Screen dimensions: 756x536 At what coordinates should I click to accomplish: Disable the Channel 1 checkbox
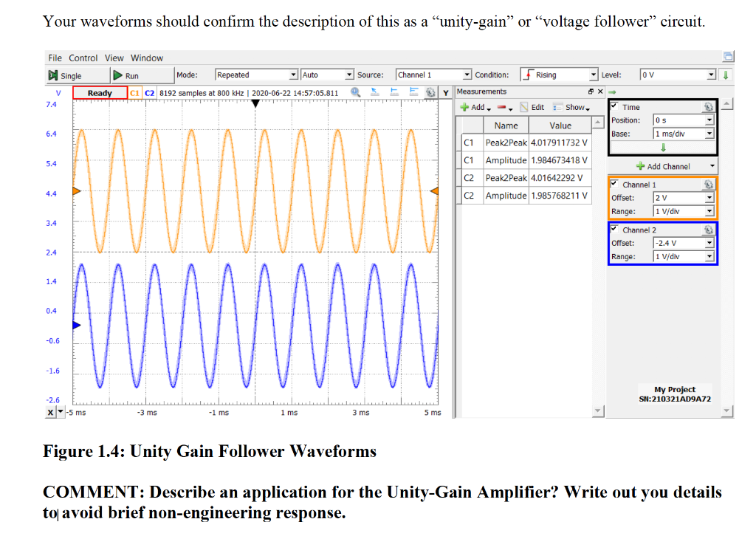coord(614,184)
